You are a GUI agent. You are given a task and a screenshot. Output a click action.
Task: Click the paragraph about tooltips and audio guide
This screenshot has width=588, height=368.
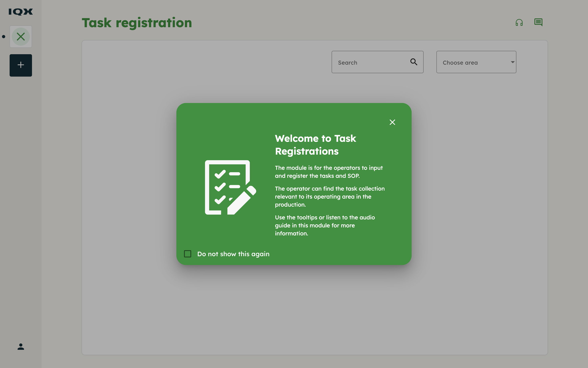pos(325,225)
